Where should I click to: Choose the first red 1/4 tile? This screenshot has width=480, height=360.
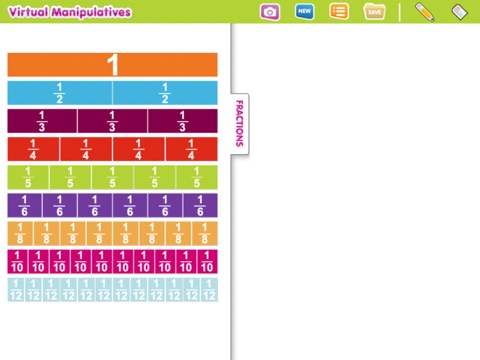(33, 149)
